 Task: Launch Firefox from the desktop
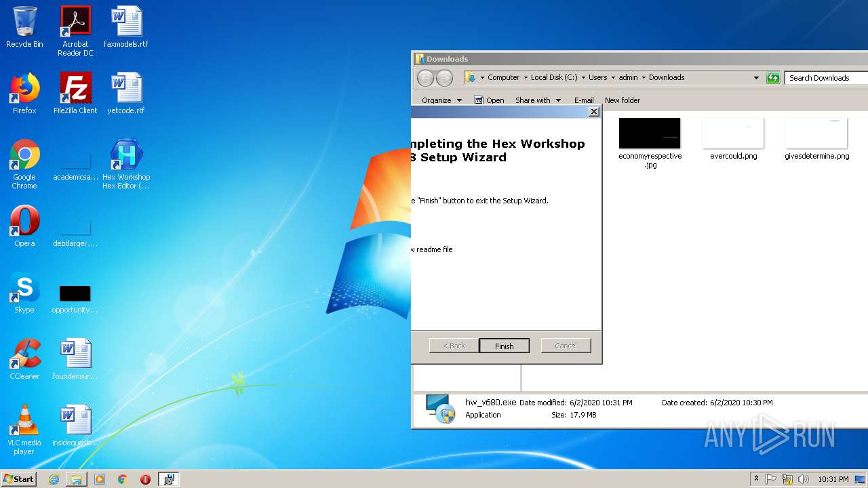tap(24, 94)
